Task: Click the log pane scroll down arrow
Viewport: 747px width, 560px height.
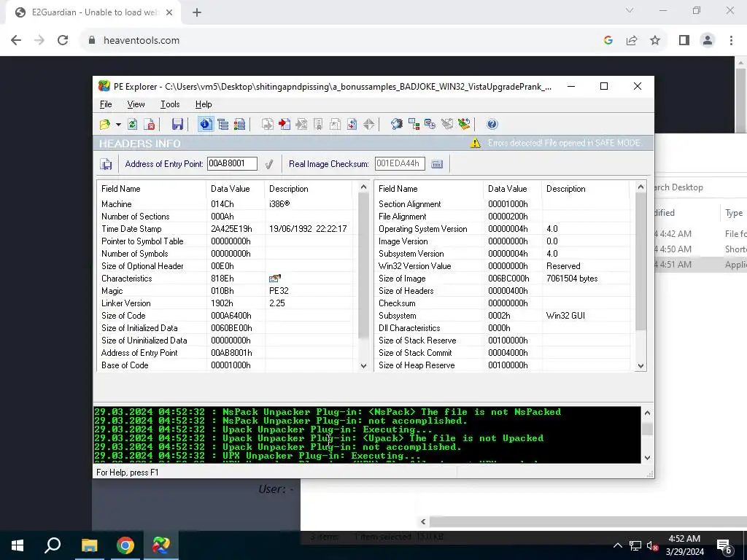Action: click(x=647, y=458)
